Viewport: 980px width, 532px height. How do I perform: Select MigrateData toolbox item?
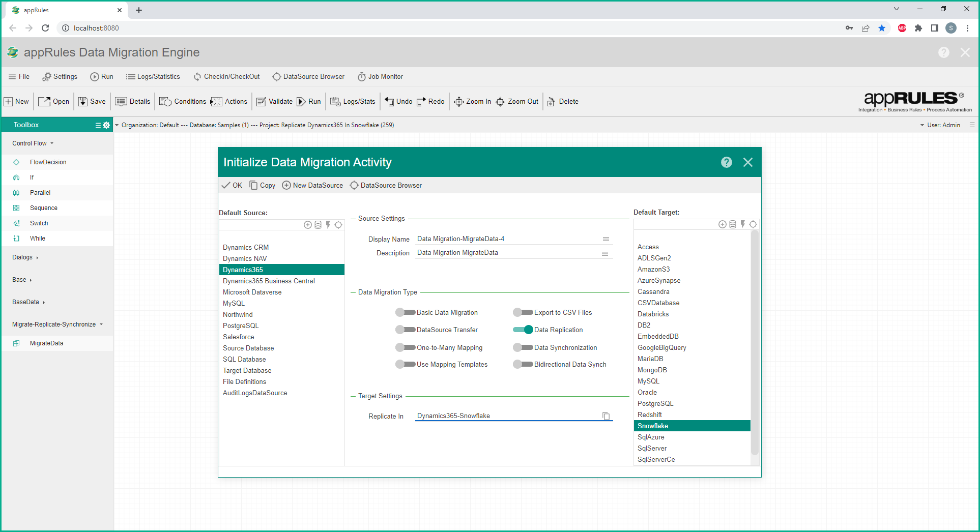point(57,343)
